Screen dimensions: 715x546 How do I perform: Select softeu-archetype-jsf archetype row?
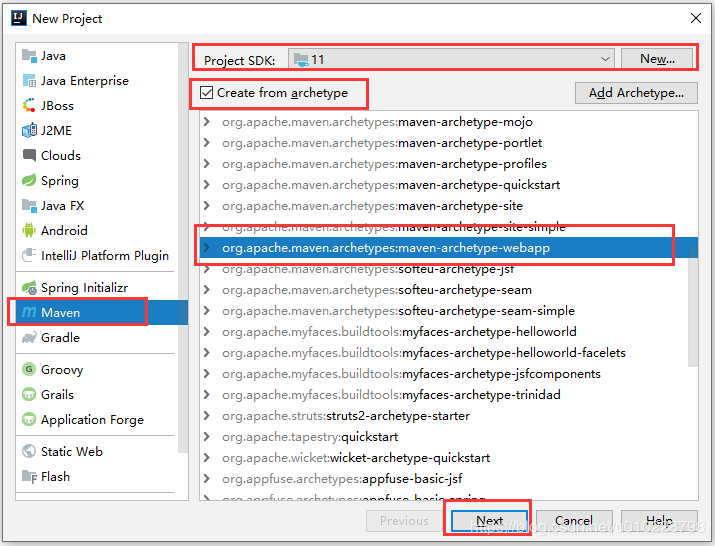click(x=448, y=269)
